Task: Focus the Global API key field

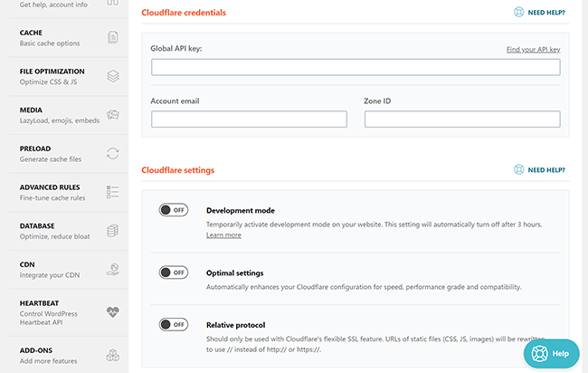Action: pyautogui.click(x=356, y=67)
